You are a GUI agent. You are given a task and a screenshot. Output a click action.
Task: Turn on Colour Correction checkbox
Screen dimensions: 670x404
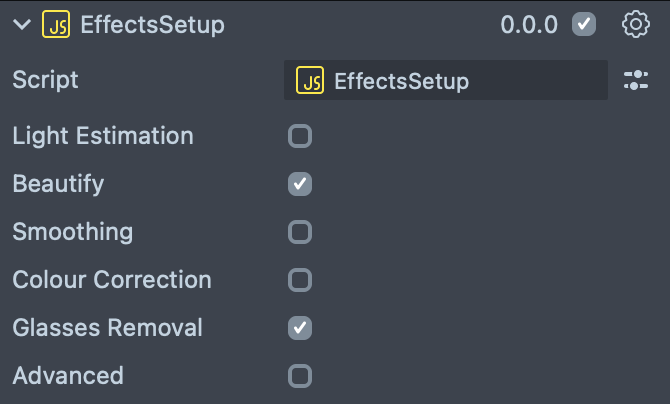(x=300, y=280)
